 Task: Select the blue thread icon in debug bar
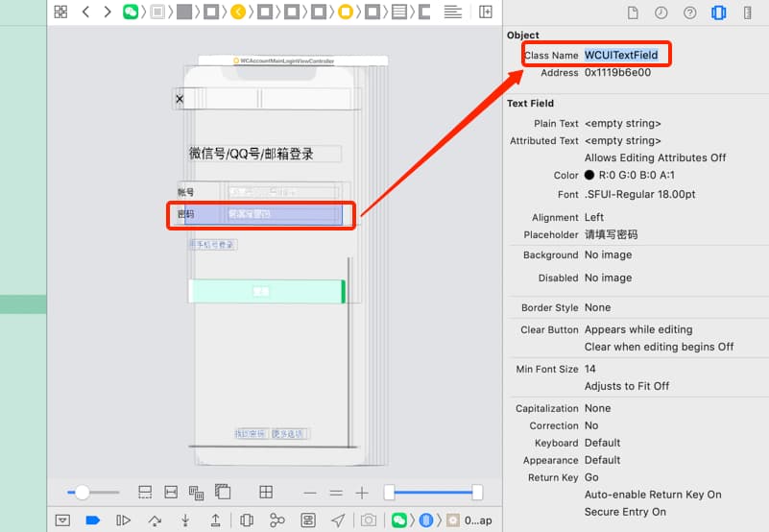pyautogui.click(x=426, y=520)
